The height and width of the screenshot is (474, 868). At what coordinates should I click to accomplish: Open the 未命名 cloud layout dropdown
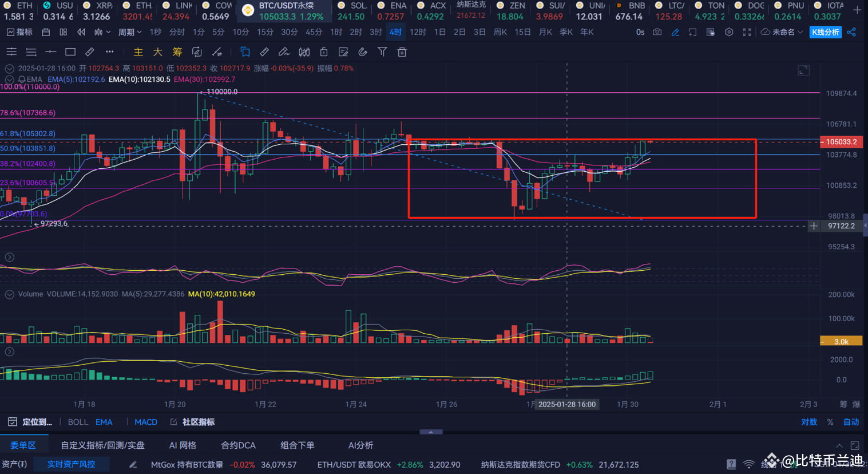(782, 32)
